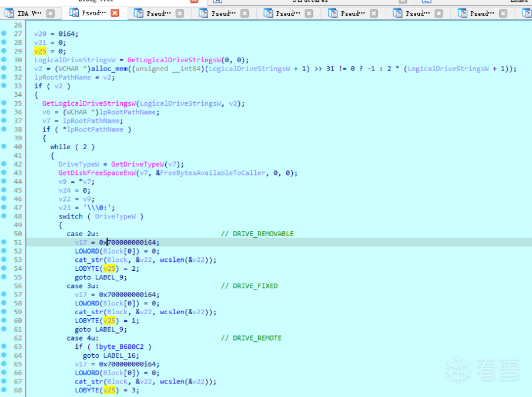The height and width of the screenshot is (397, 532).
Task: Select highlighted v25 on line 68
Action: pos(109,390)
